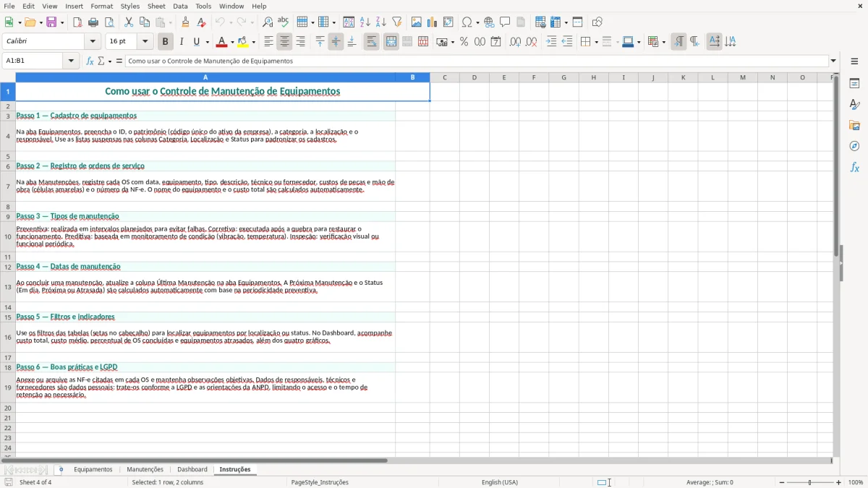This screenshot has height=488, width=868.
Task: Add a decimal place
Action: click(515, 42)
